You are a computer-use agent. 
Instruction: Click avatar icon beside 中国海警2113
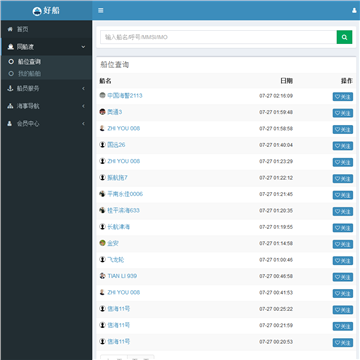coord(103,95)
